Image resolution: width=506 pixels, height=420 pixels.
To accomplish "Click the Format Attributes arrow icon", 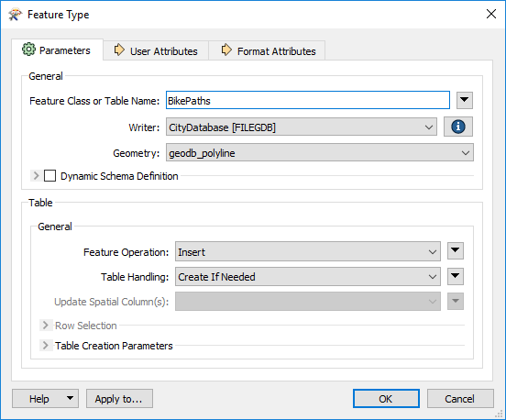I will coord(226,50).
